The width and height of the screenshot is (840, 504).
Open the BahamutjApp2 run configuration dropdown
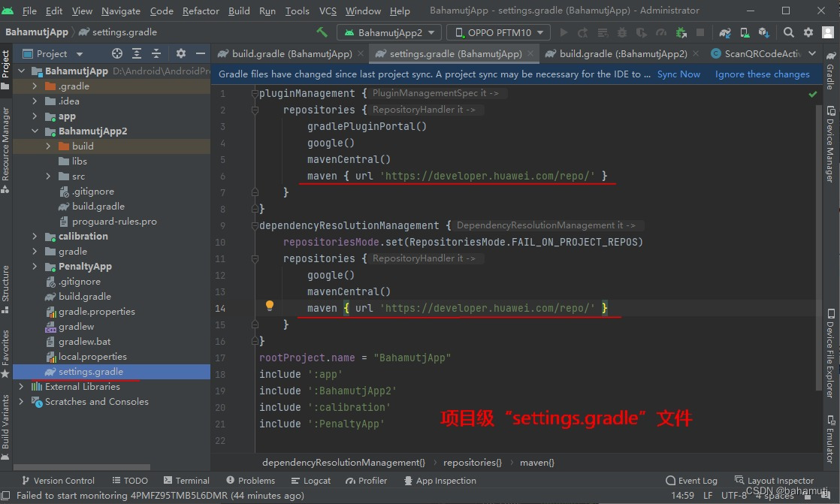(389, 32)
